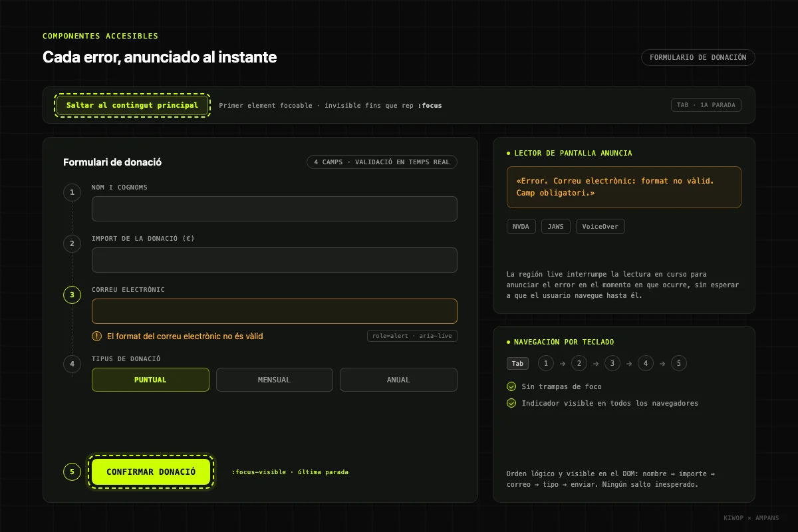Click the NVDA screen reader tag

pyautogui.click(x=521, y=227)
